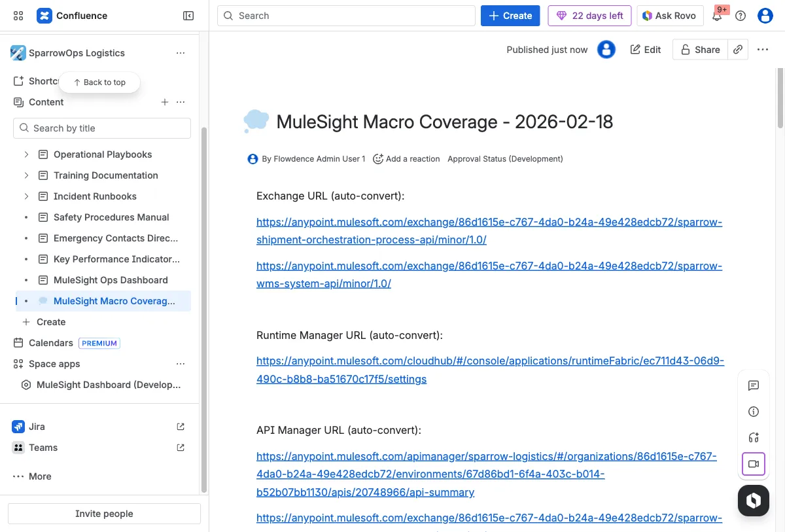Expand the Training Documentation section
The height and width of the screenshot is (532, 785).
point(27,175)
